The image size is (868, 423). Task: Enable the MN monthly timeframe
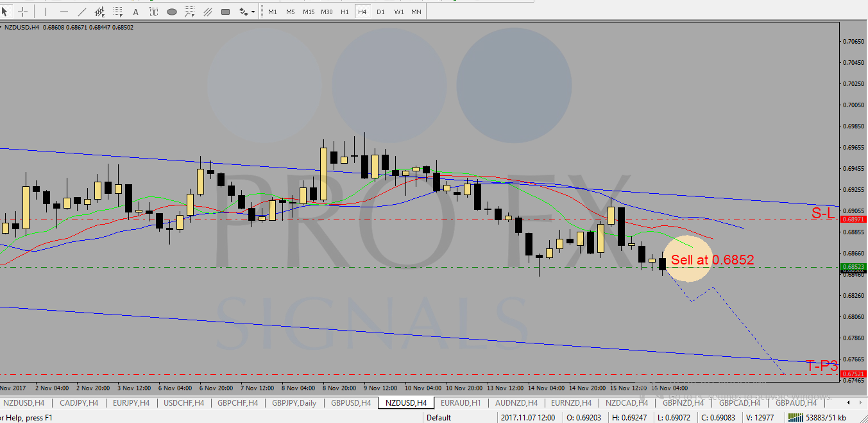[416, 12]
